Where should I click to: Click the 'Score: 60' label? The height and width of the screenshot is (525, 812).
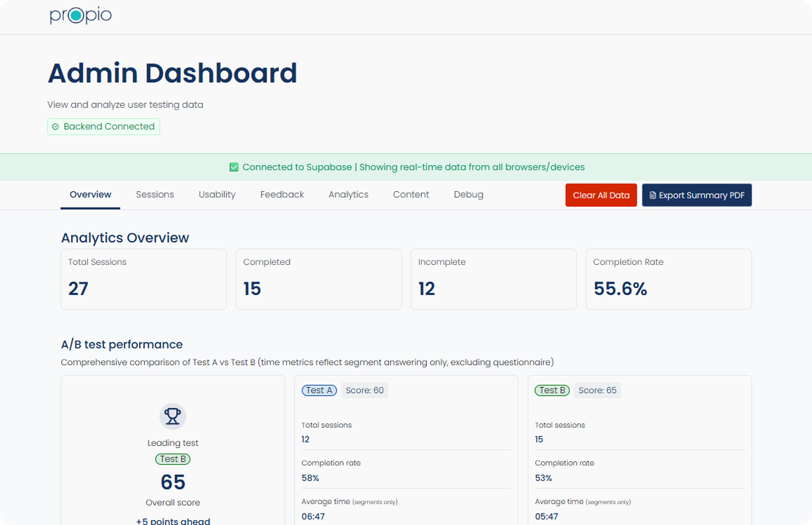(365, 390)
